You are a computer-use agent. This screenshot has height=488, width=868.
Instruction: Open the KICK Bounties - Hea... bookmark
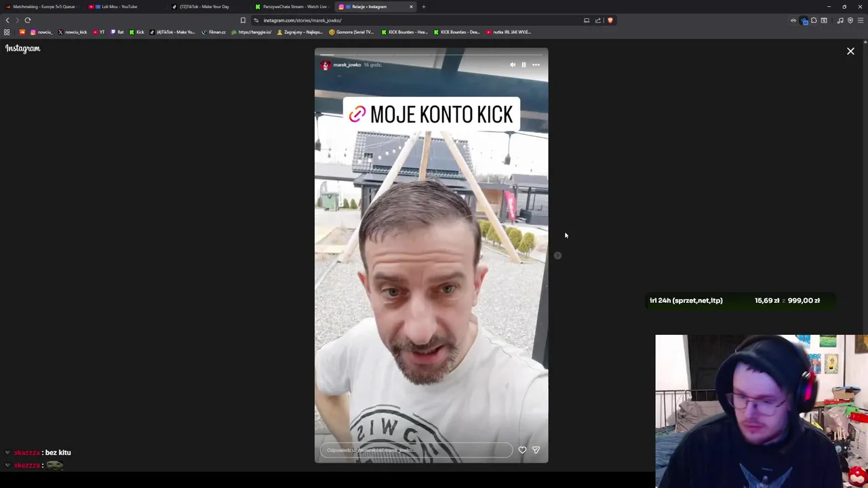point(405,32)
